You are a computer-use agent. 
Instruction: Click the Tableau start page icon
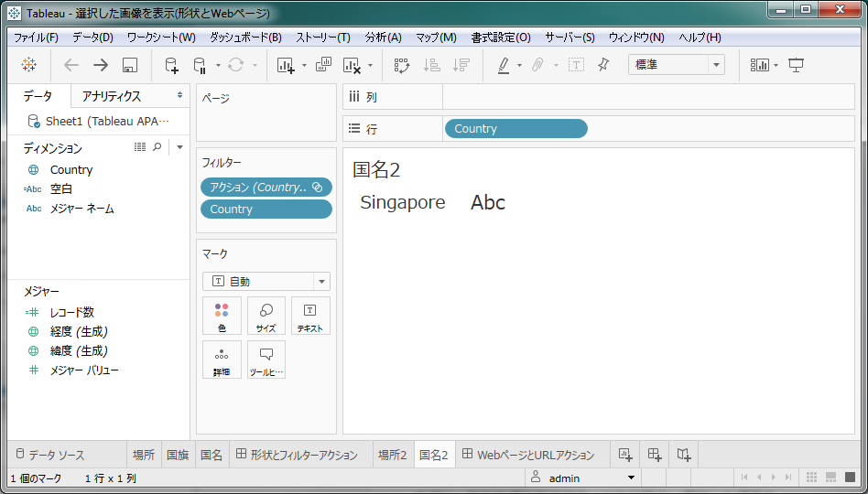(28, 65)
